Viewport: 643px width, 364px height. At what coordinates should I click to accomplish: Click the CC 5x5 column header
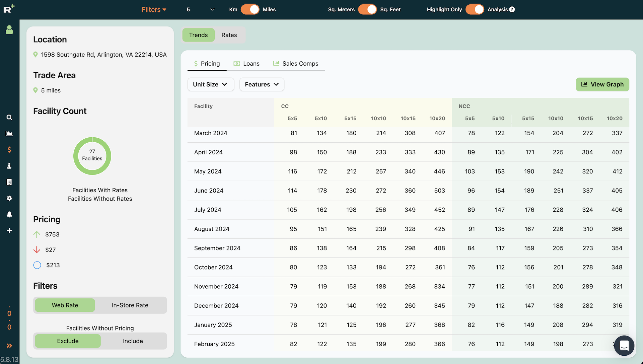[x=292, y=118]
